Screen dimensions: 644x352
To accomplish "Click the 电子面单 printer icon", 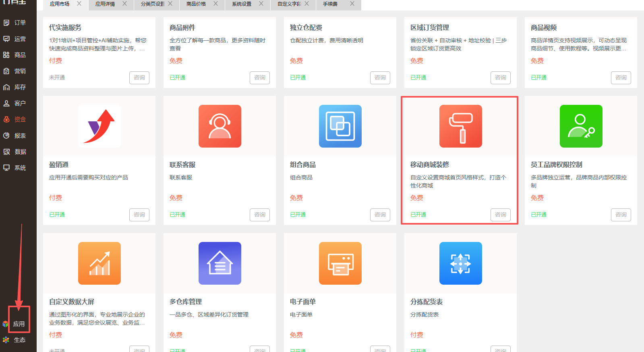I will pos(340,263).
